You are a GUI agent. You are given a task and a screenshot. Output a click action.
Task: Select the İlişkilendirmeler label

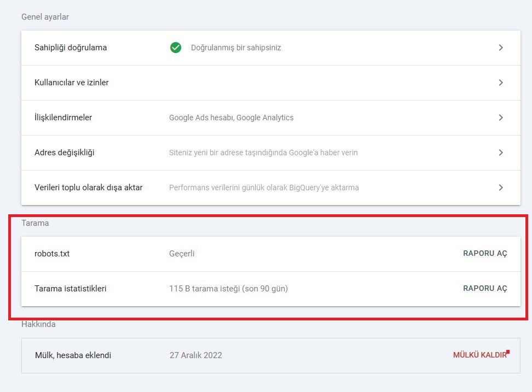click(63, 118)
